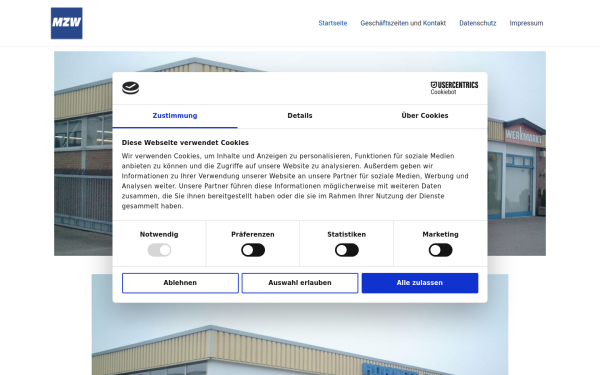600x375 pixels.
Task: Open the Usercentrics Cookiebot branding link
Action: (454, 88)
